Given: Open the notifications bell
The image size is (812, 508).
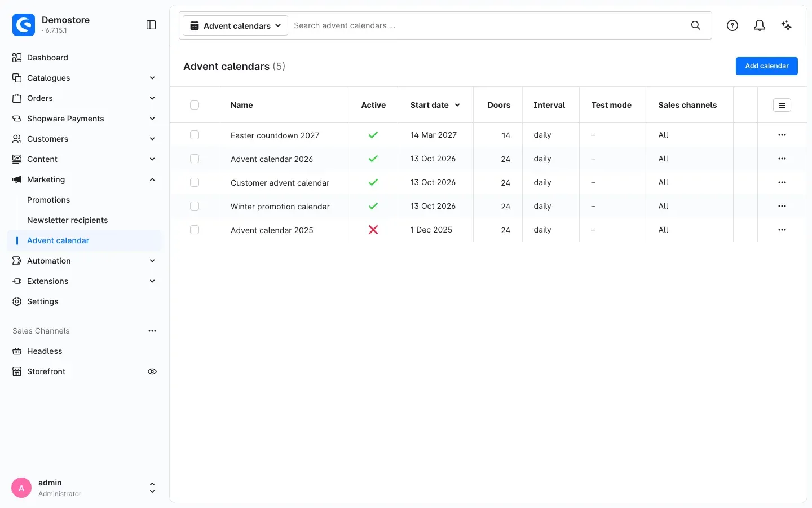Looking at the screenshot, I should 760,25.
